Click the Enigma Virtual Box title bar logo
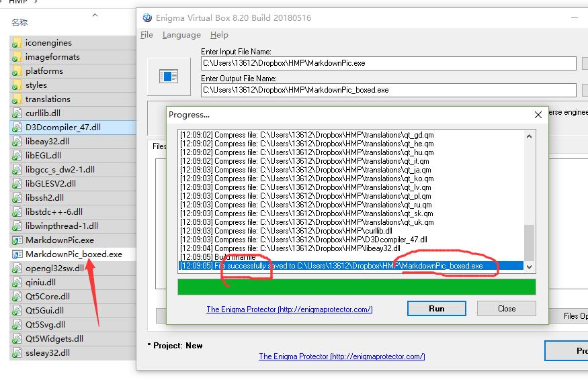Image resolution: width=588 pixels, height=392 pixels. click(147, 17)
